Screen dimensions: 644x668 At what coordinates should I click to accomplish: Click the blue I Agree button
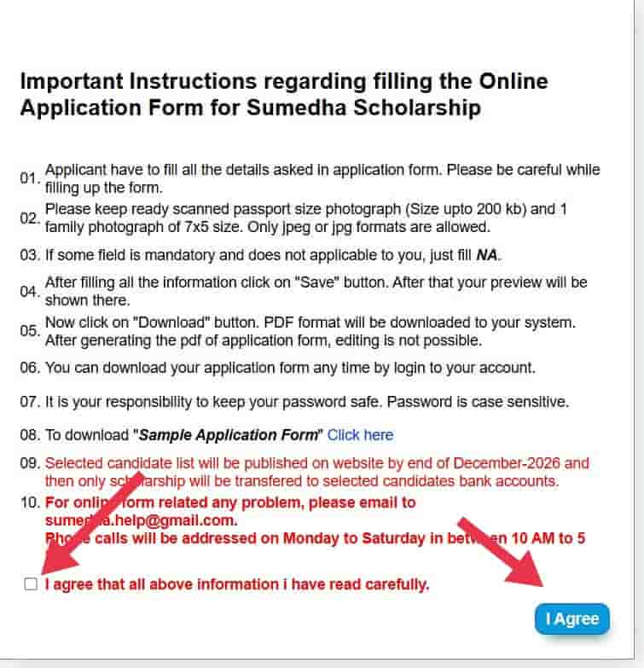tap(572, 619)
